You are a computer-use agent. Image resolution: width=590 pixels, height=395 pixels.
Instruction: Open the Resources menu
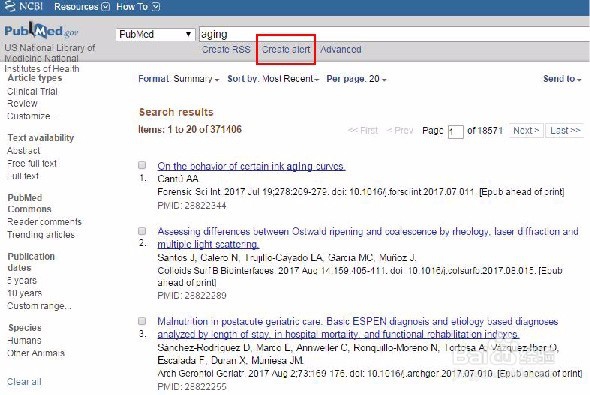point(82,6)
